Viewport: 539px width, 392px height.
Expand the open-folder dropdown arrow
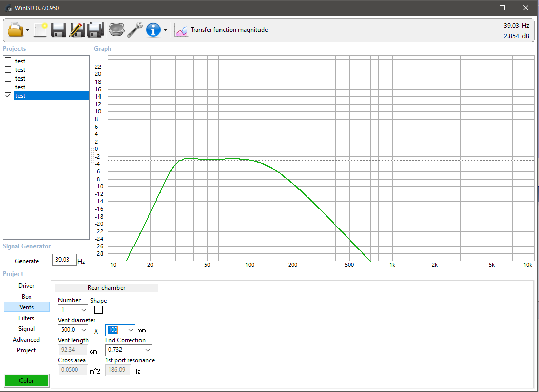(28, 30)
